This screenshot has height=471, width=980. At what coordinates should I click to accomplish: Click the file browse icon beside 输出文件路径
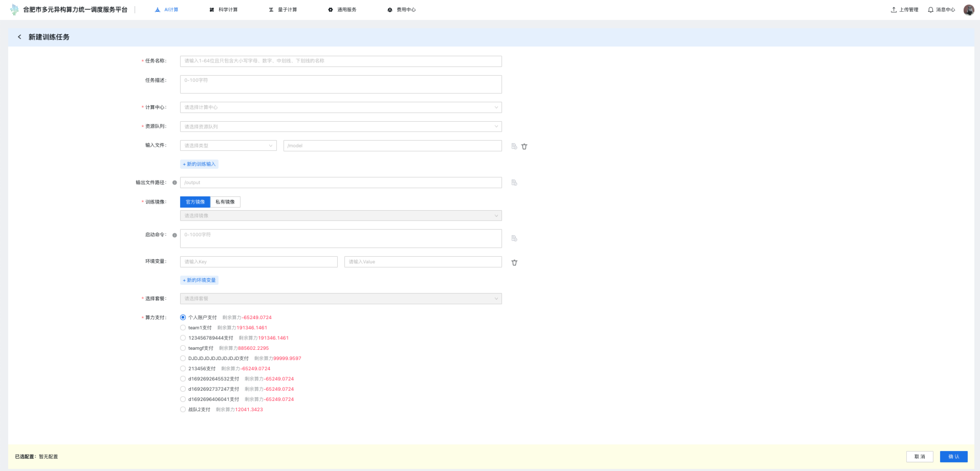[514, 183]
